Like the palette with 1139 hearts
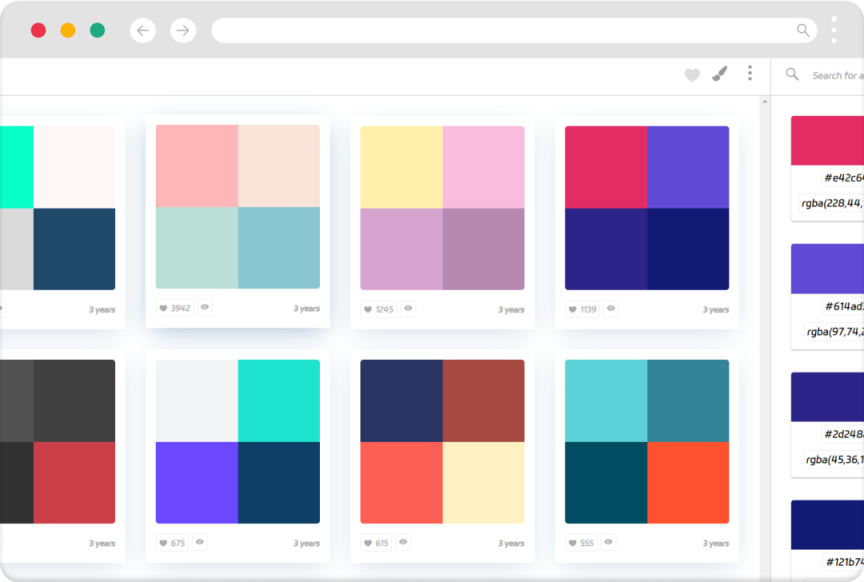The image size is (864, 582). pyautogui.click(x=583, y=309)
